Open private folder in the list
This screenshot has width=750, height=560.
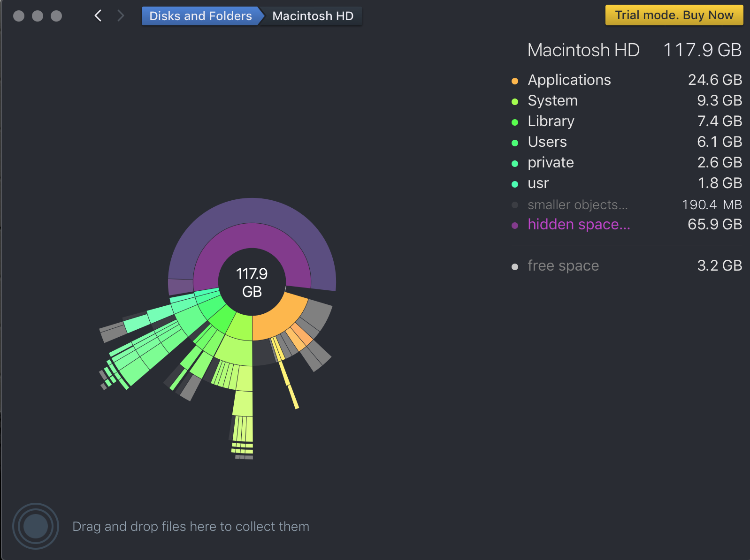point(627,162)
